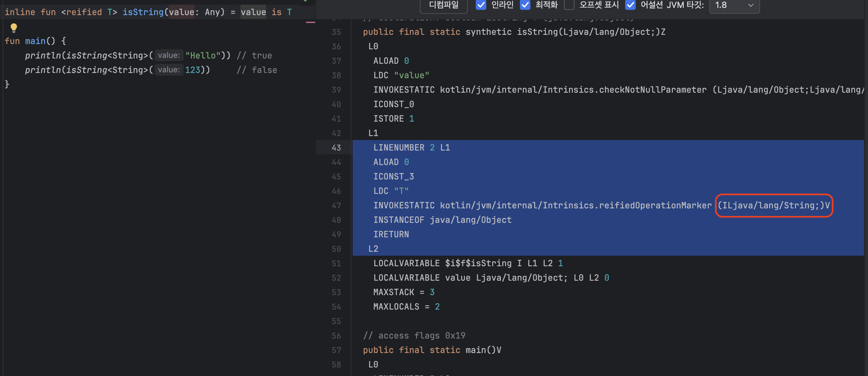
Task: Uncheck the 어설션 (Assertions) checkbox
Action: 630,5
